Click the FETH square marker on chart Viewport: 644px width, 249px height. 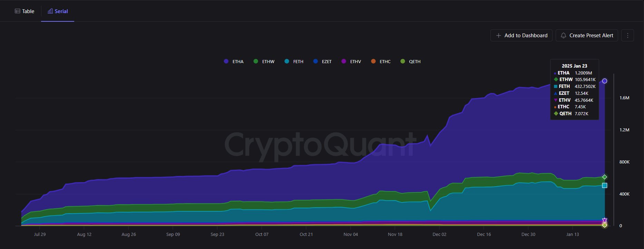point(605,186)
